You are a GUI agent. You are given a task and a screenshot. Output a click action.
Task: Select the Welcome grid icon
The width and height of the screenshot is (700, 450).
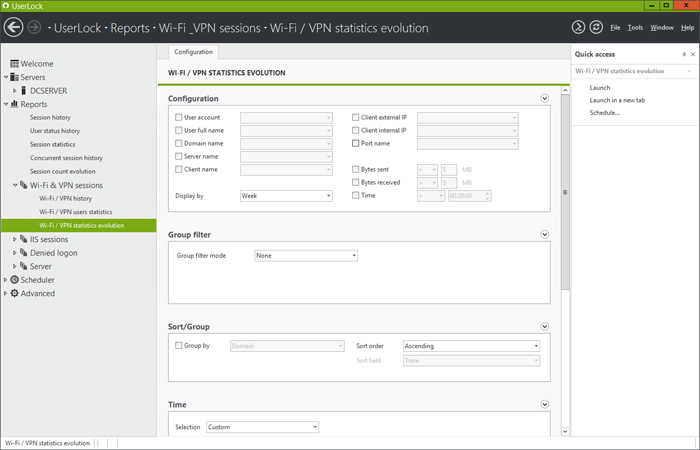(14, 64)
